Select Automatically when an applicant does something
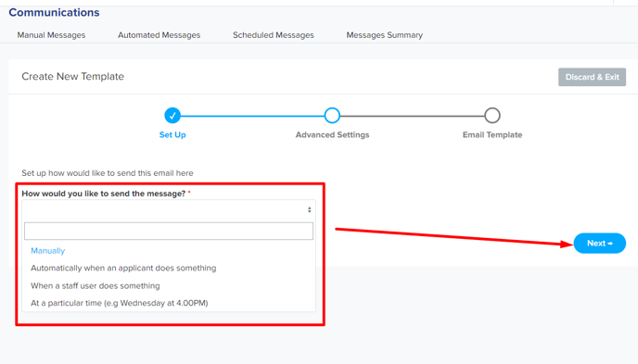The width and height of the screenshot is (638, 364). (123, 268)
